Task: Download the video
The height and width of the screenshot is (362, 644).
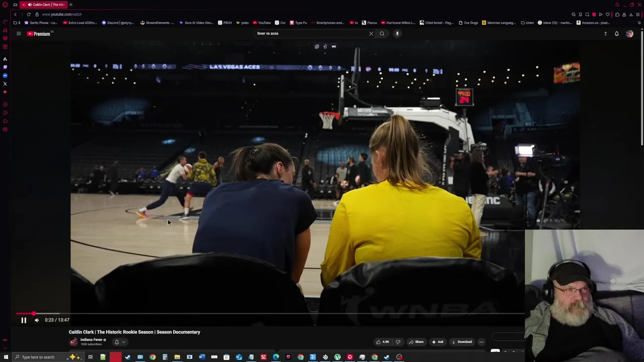Action: (x=461, y=342)
